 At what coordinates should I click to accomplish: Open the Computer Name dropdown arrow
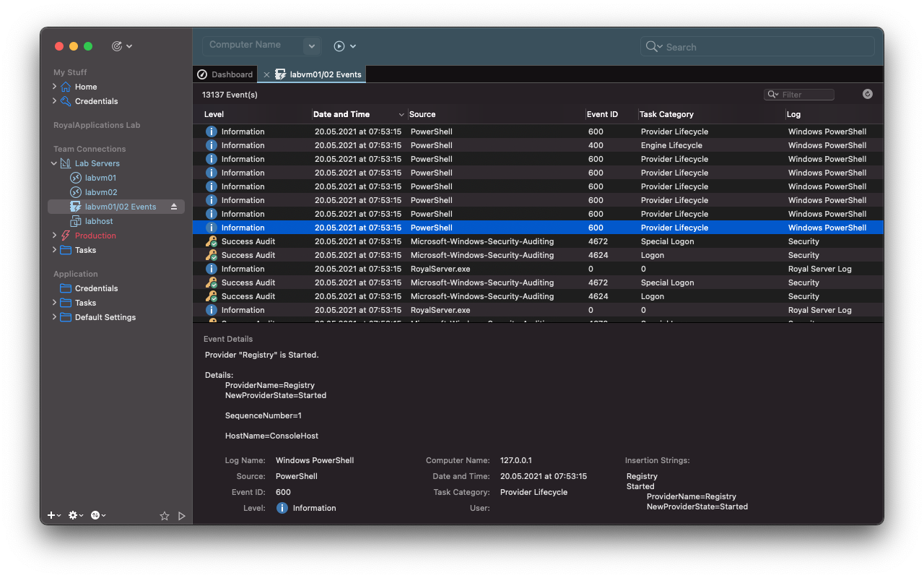click(x=311, y=46)
